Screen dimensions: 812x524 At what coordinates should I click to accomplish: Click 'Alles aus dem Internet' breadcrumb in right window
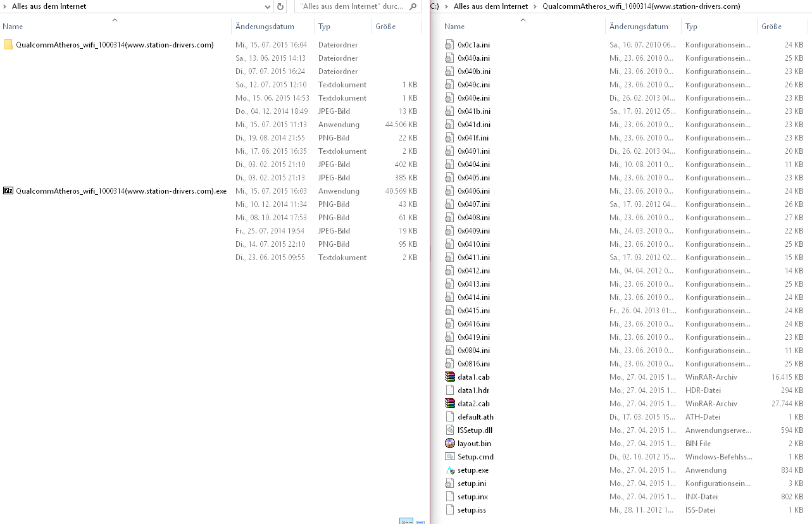tap(491, 6)
